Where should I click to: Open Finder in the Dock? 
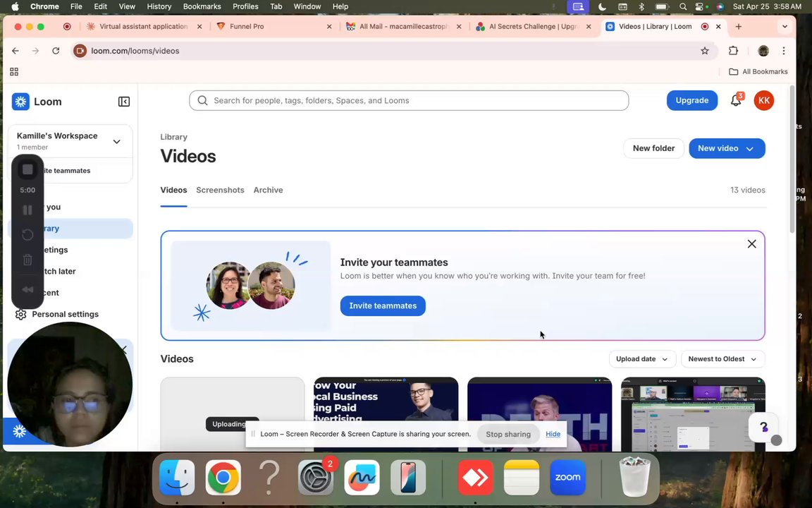pos(177,478)
